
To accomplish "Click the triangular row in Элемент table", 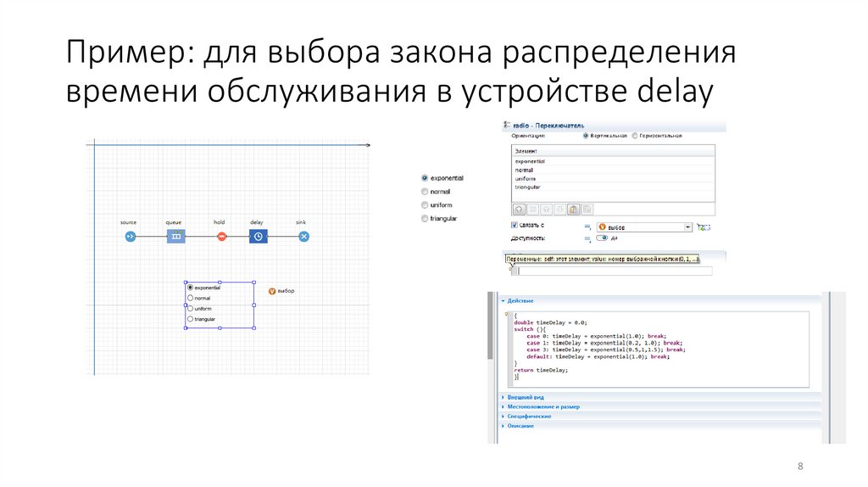I will (613, 188).
